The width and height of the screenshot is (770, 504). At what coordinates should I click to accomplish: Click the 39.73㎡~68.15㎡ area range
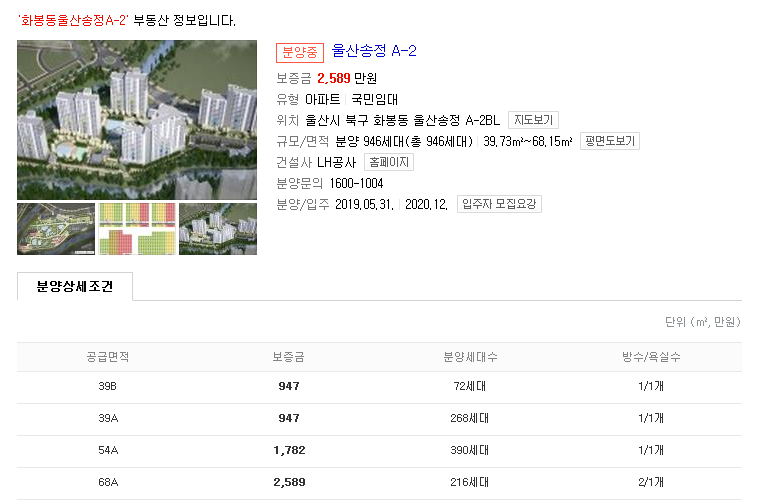pos(527,142)
